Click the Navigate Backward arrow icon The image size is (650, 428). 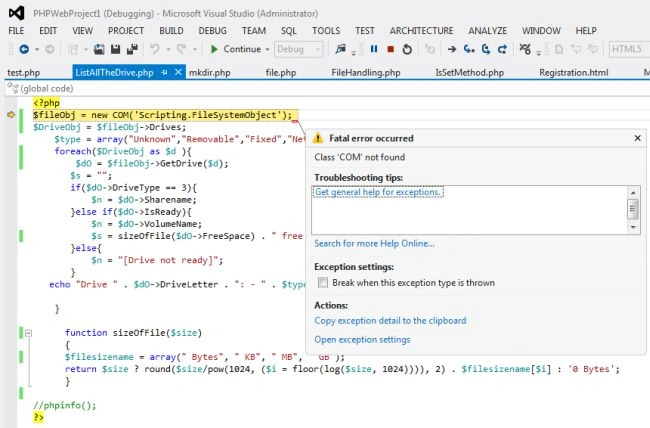tap(24, 49)
